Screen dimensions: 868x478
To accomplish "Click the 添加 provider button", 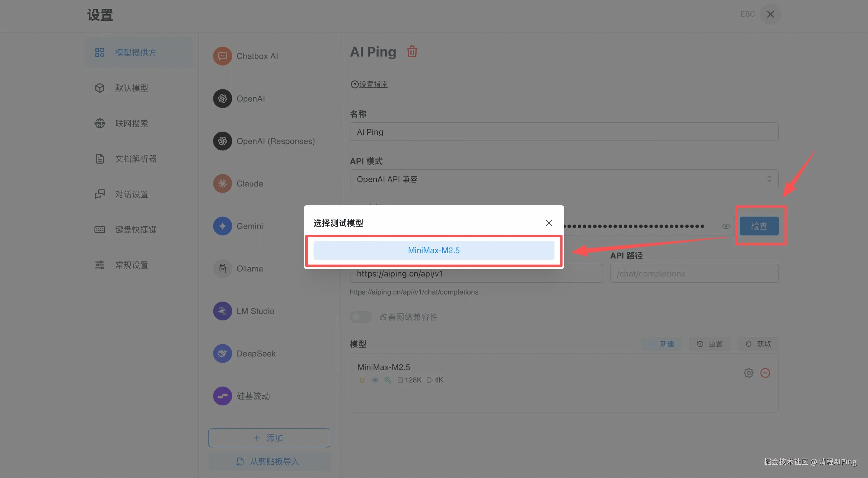I will 269,438.
